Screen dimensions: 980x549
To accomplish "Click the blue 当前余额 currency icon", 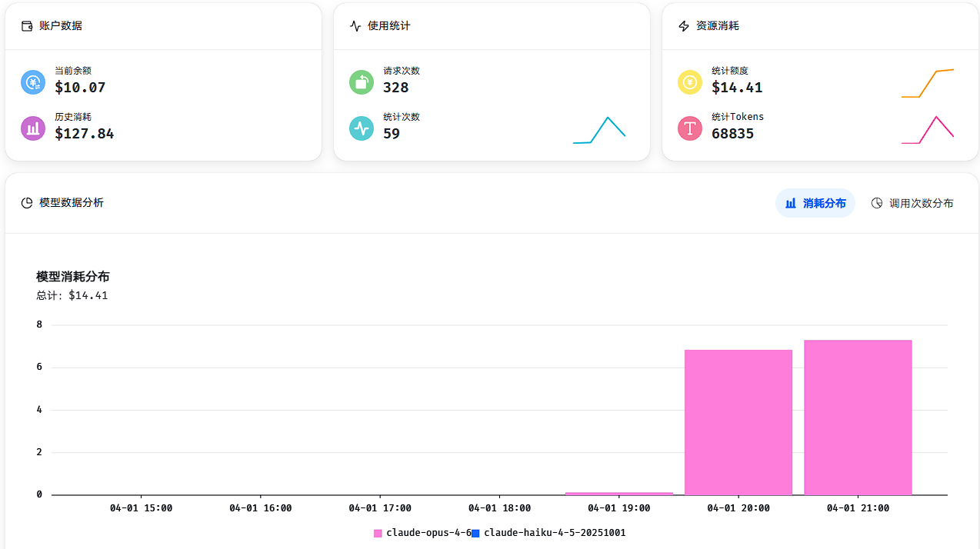I will (33, 82).
